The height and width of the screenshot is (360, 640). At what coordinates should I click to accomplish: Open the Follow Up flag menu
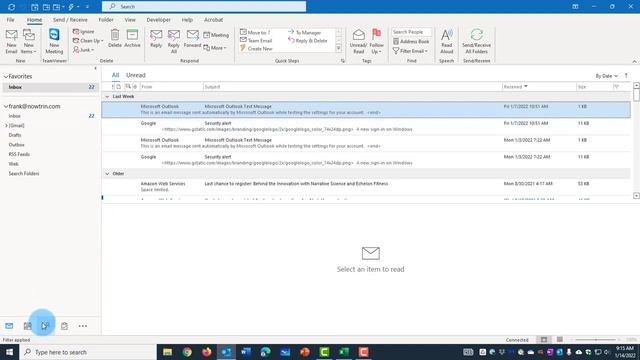376,41
